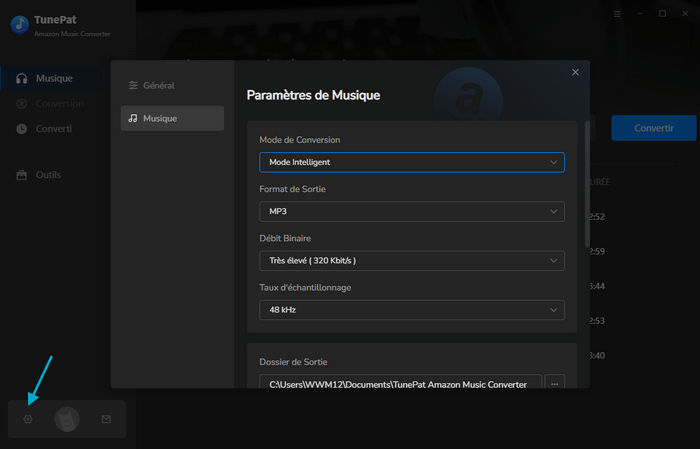Expand the Format de Sortie MP3 dropdown
The image size is (700, 449).
pyautogui.click(x=412, y=212)
